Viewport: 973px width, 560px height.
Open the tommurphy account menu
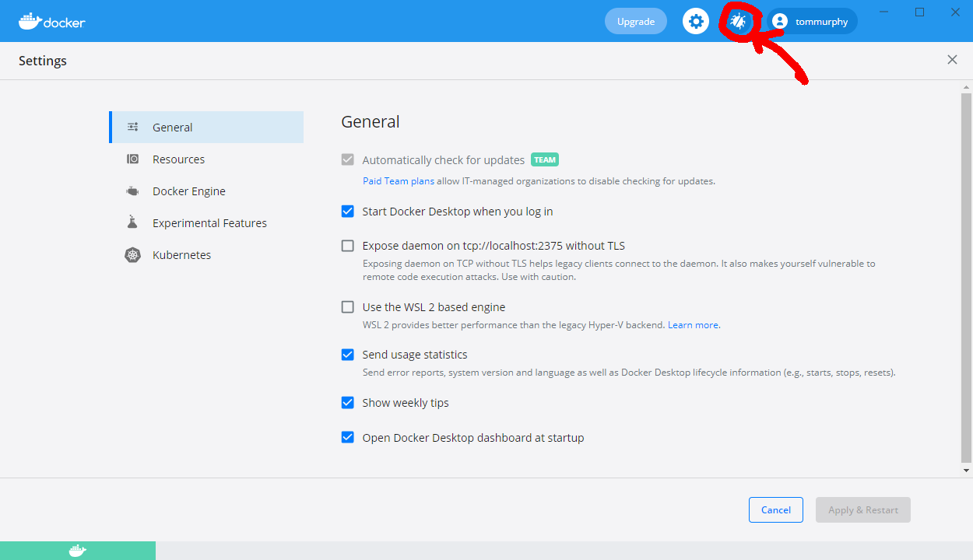point(812,22)
